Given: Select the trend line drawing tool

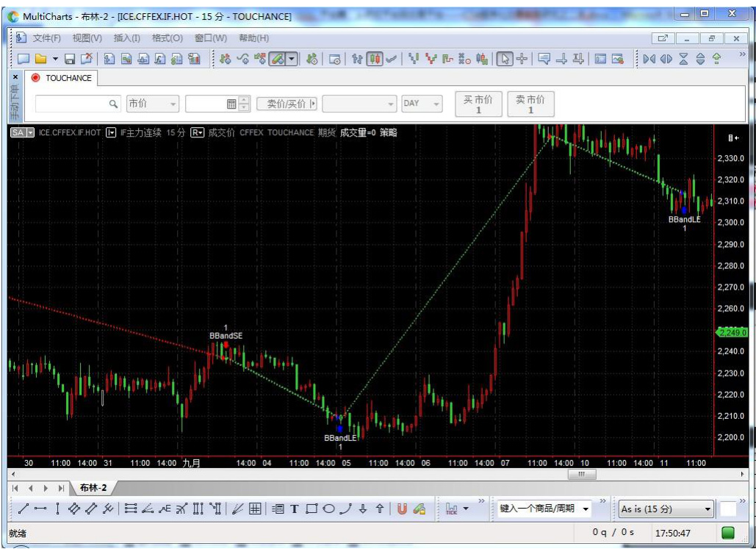Looking at the screenshot, I should point(24,509).
